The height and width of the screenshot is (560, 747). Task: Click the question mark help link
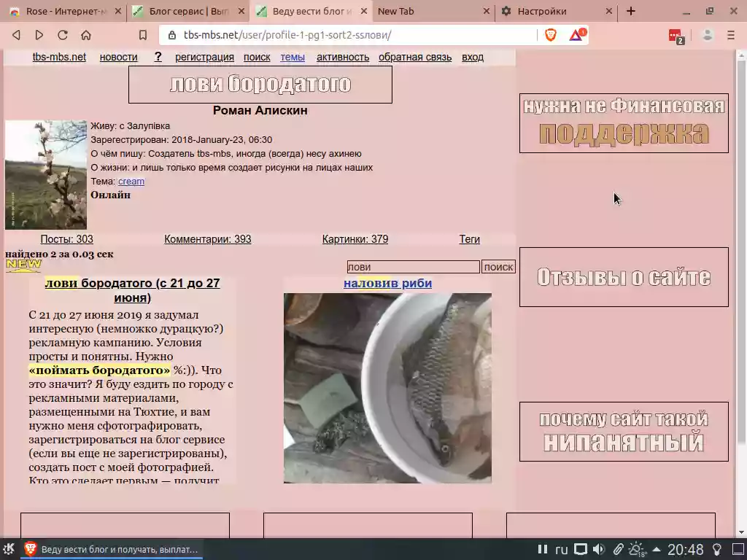click(x=158, y=57)
